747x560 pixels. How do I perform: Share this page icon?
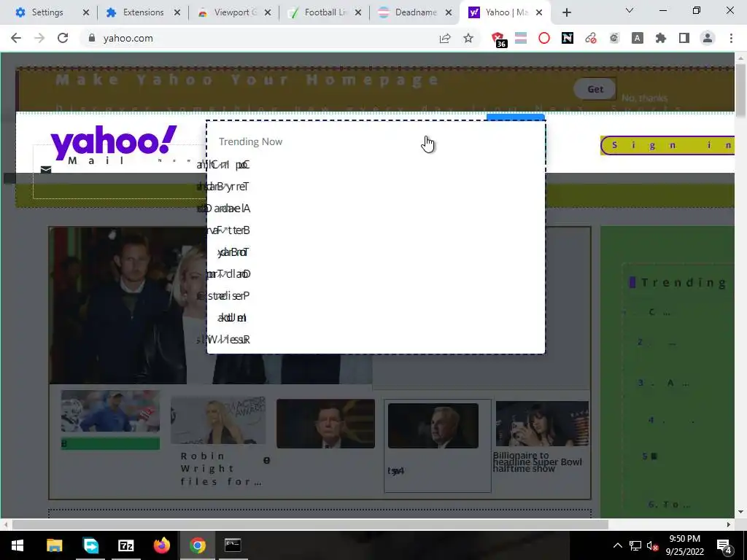(x=445, y=38)
